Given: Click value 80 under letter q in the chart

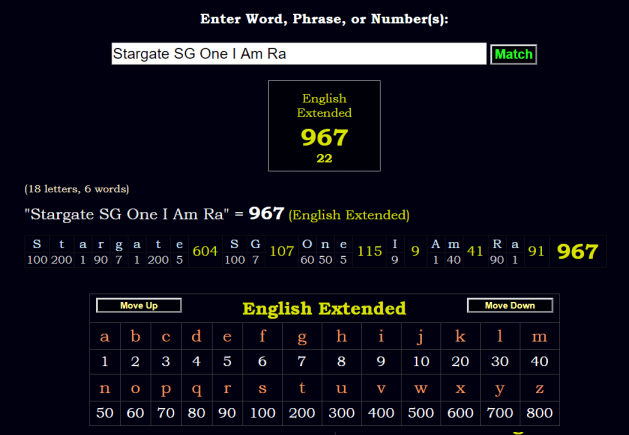Looking at the screenshot, I should tap(196, 413).
